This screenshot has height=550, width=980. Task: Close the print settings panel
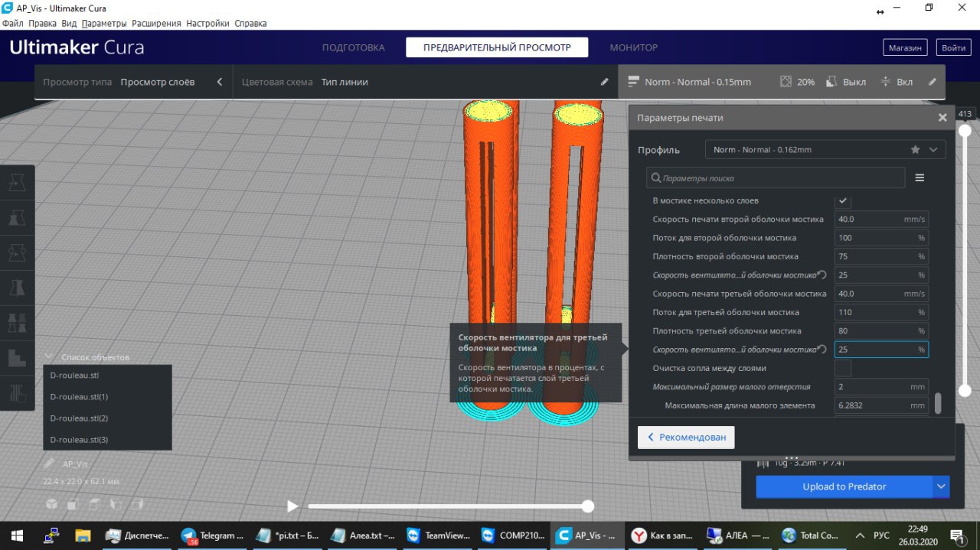942,118
